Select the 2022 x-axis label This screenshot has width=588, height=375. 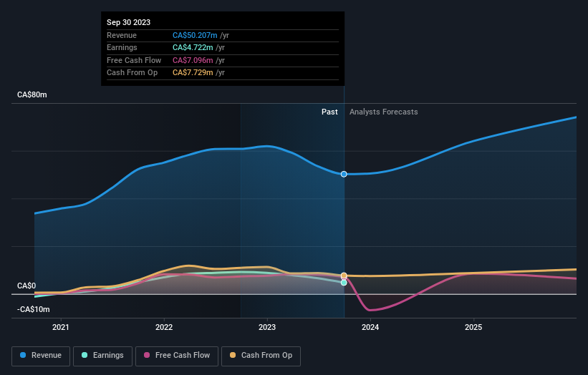pyautogui.click(x=164, y=327)
